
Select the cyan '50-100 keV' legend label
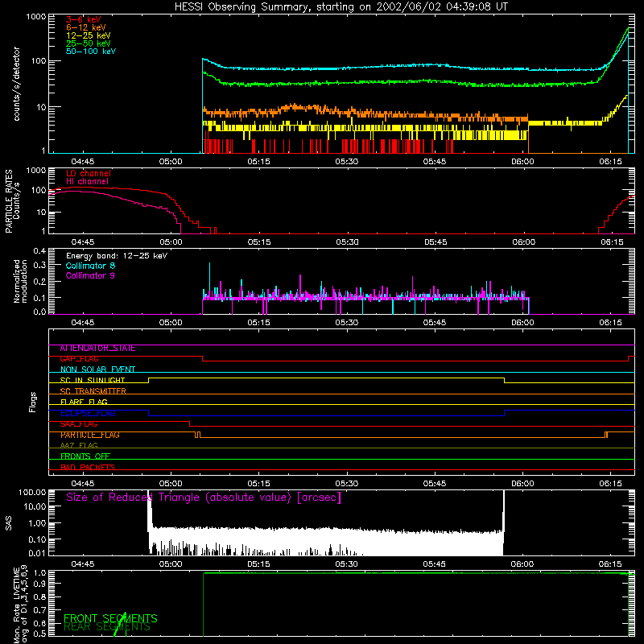coord(91,52)
